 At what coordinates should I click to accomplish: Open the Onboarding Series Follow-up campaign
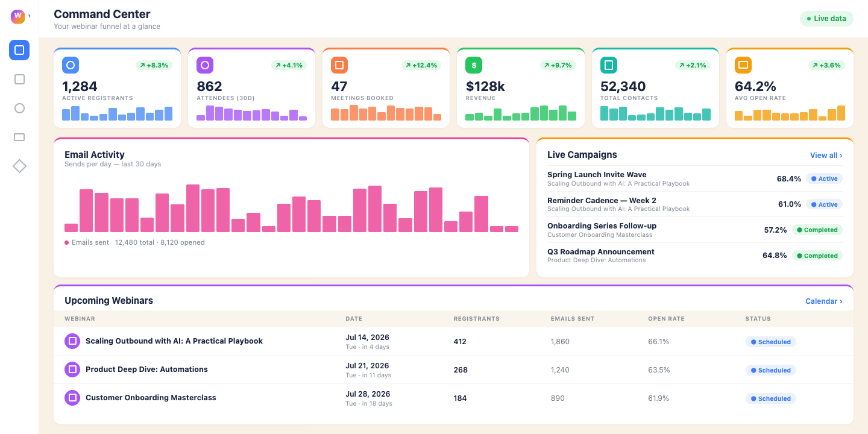[x=695, y=230]
